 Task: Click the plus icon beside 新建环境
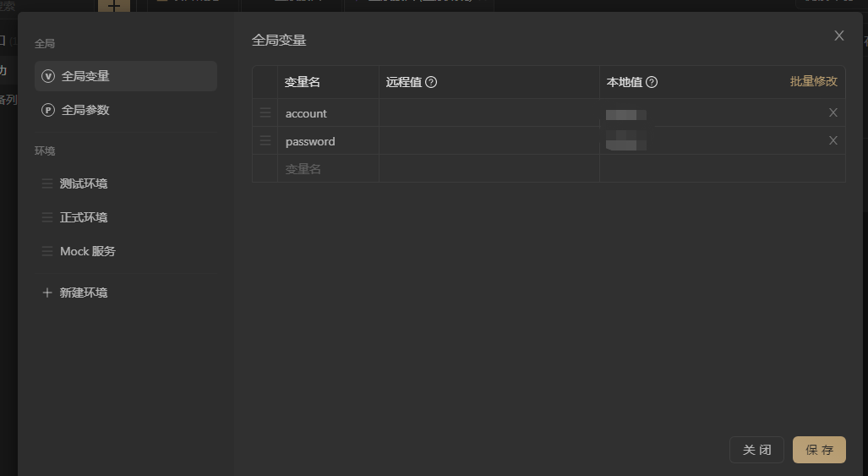click(x=47, y=293)
